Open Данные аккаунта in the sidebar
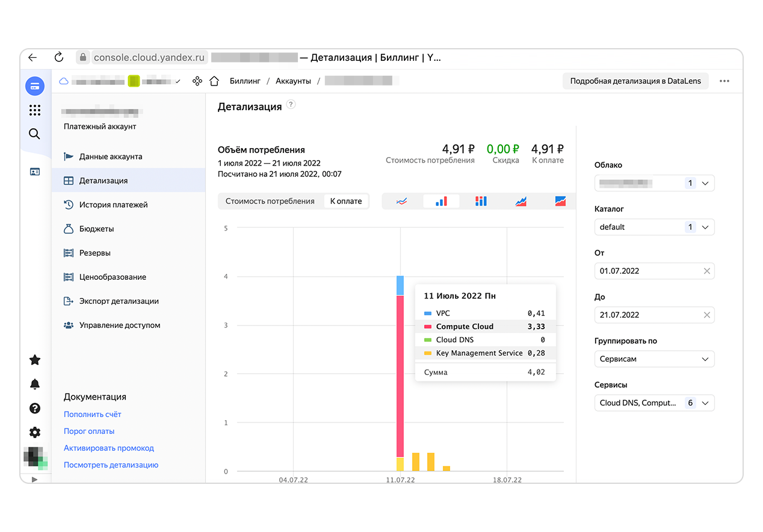 [128, 156]
